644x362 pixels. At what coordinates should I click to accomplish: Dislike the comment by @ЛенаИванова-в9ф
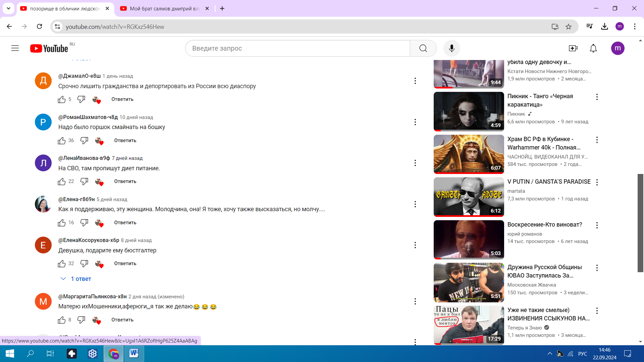point(84,181)
